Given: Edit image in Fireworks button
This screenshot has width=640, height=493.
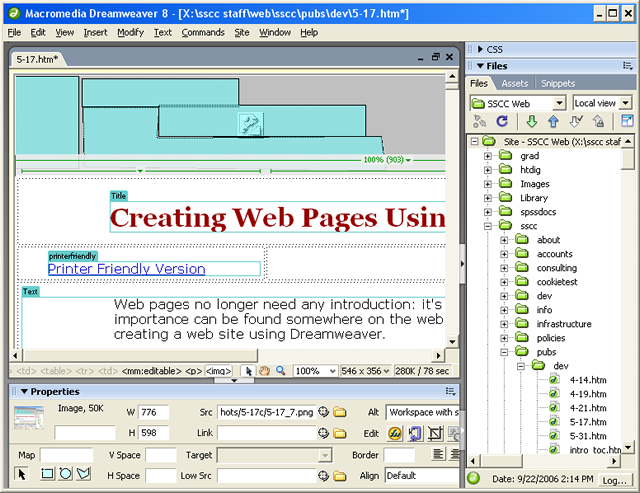Looking at the screenshot, I should pos(395,433).
